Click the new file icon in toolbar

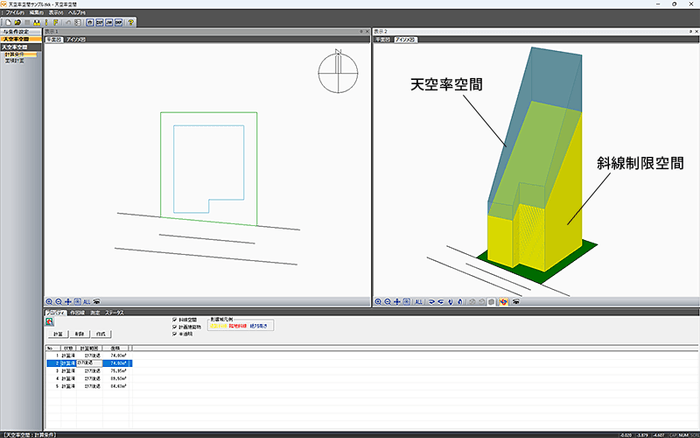tap(7, 21)
